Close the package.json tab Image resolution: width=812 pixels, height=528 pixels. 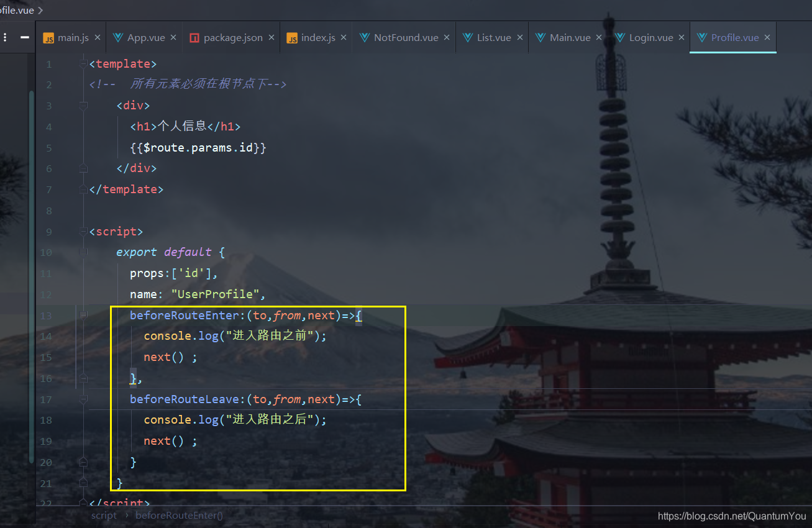point(271,38)
